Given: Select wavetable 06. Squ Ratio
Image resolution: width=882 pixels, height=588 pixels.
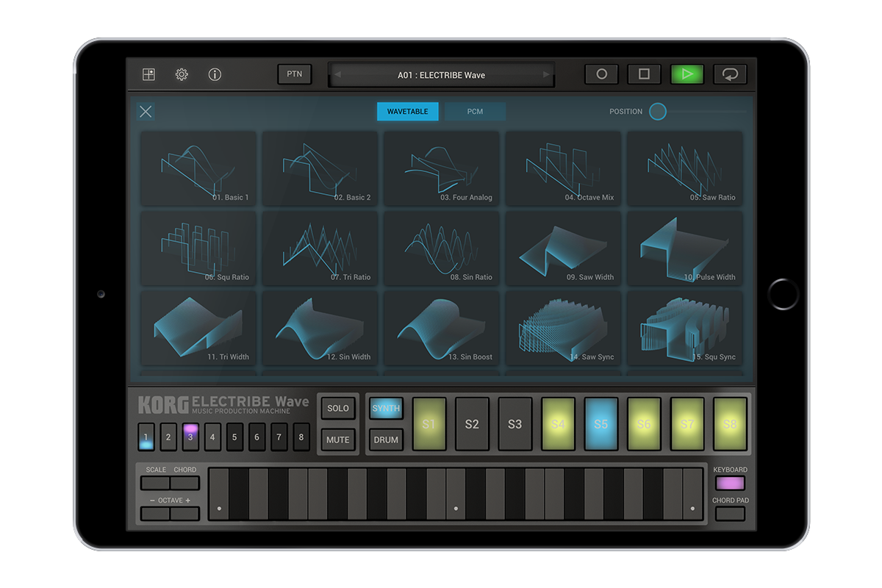Looking at the screenshot, I should click(198, 248).
